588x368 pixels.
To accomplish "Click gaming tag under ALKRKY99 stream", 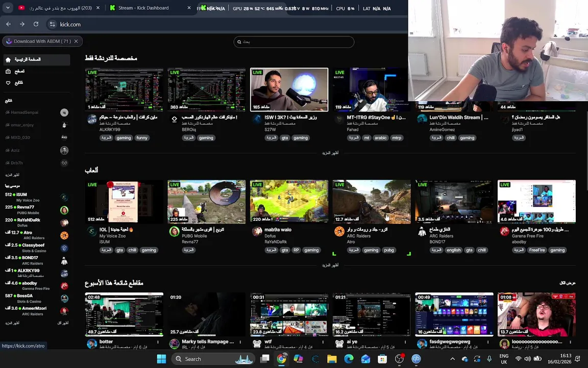I will coord(124,138).
